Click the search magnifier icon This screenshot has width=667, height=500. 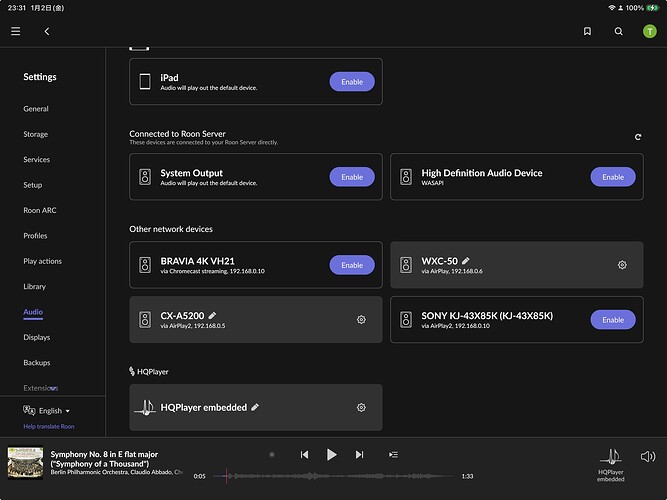(616, 32)
